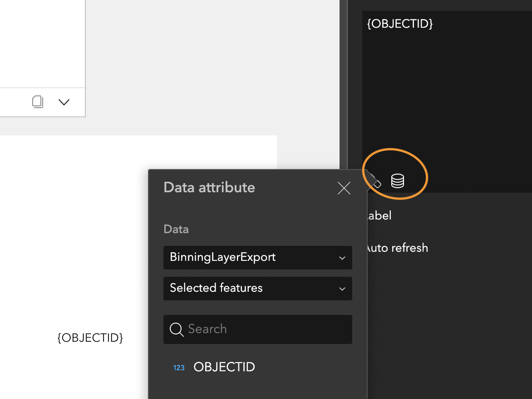Open the Selected features dropdown
The width and height of the screenshot is (532, 399).
click(257, 288)
